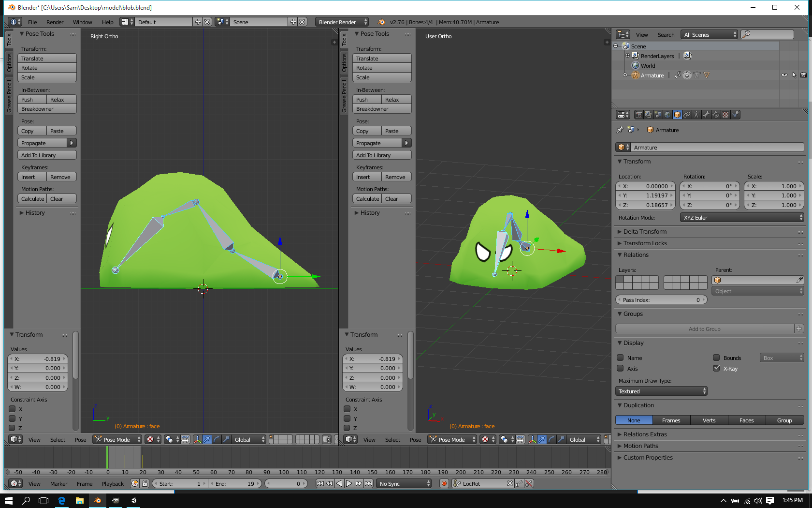Check Constraint Axis Y in User Ortho panel
812x508 pixels.
point(347,418)
